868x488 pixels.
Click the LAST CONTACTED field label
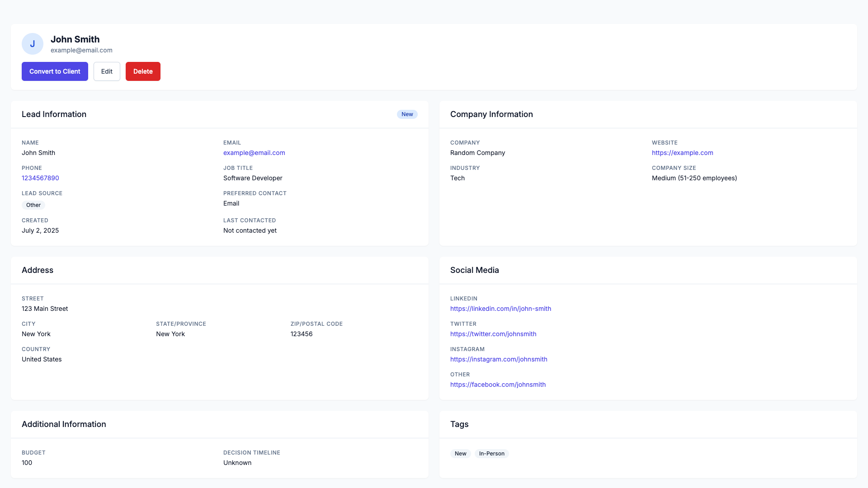tap(250, 221)
